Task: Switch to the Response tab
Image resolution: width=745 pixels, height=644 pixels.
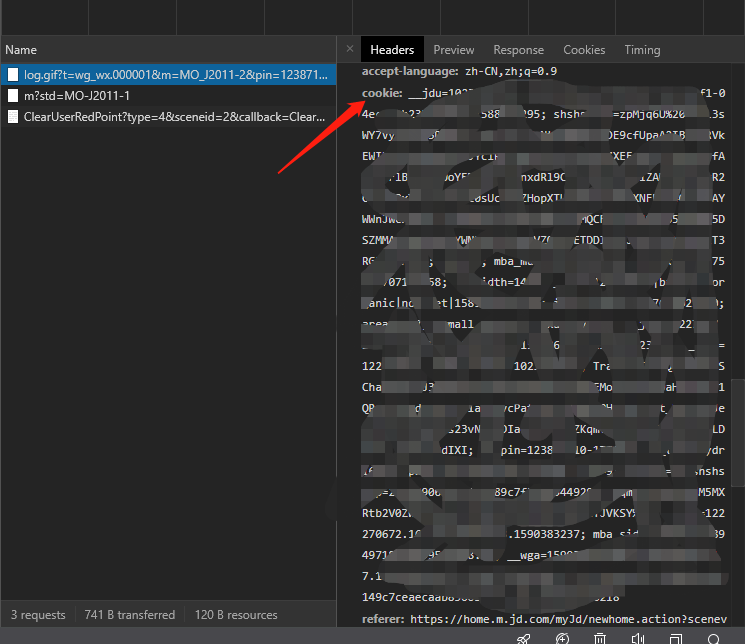Action: coord(518,50)
